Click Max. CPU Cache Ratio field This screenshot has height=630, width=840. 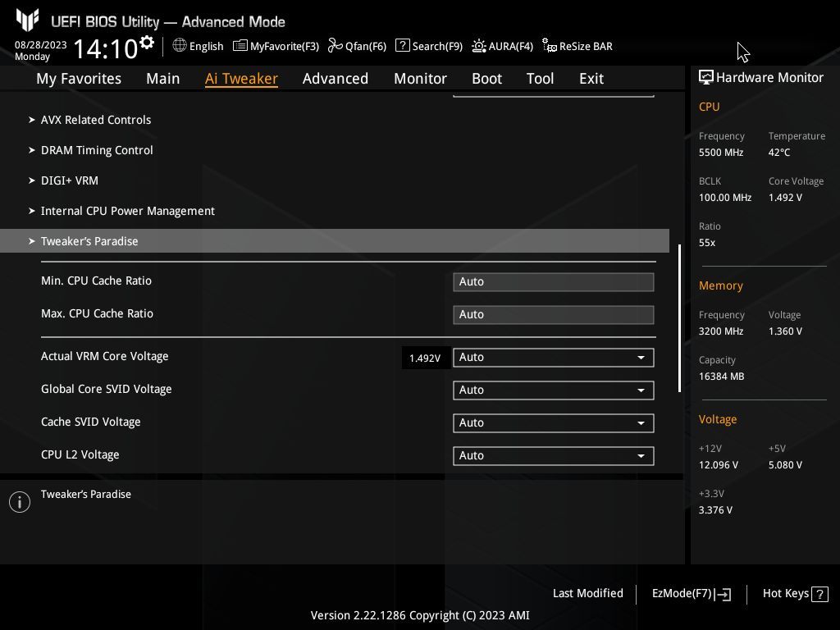554,314
